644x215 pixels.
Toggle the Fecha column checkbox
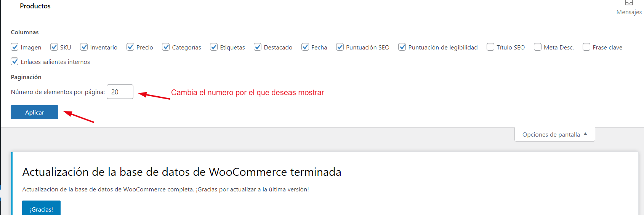click(305, 47)
